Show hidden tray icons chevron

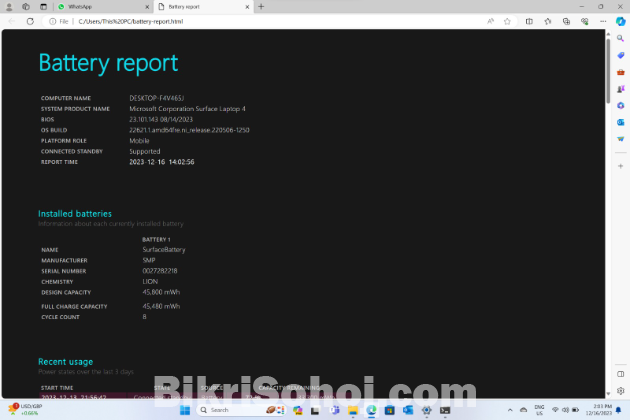point(510,410)
